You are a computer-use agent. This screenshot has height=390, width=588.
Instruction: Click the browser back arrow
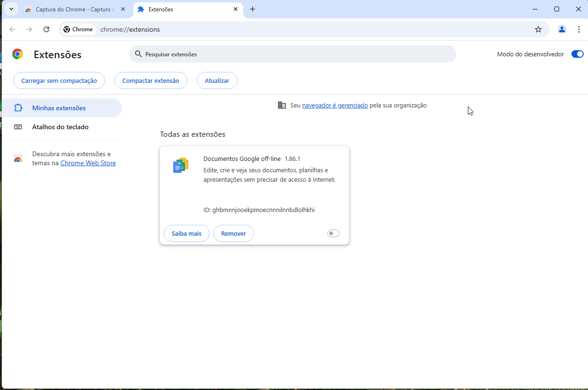[12, 29]
